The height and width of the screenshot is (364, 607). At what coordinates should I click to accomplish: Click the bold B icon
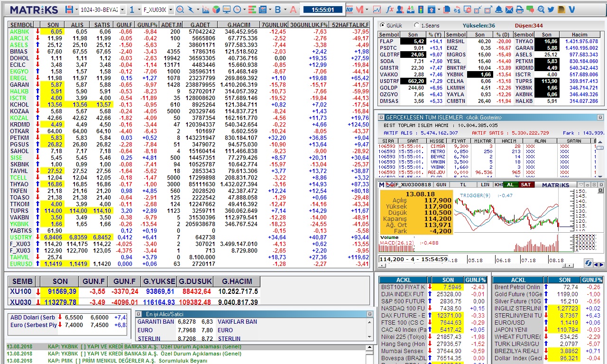click(x=278, y=9)
